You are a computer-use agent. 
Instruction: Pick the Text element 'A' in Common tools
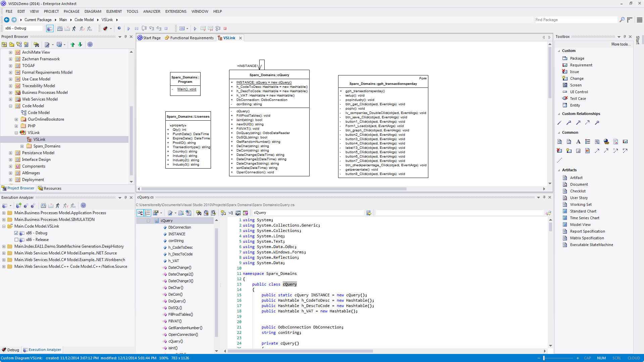pos(578,141)
